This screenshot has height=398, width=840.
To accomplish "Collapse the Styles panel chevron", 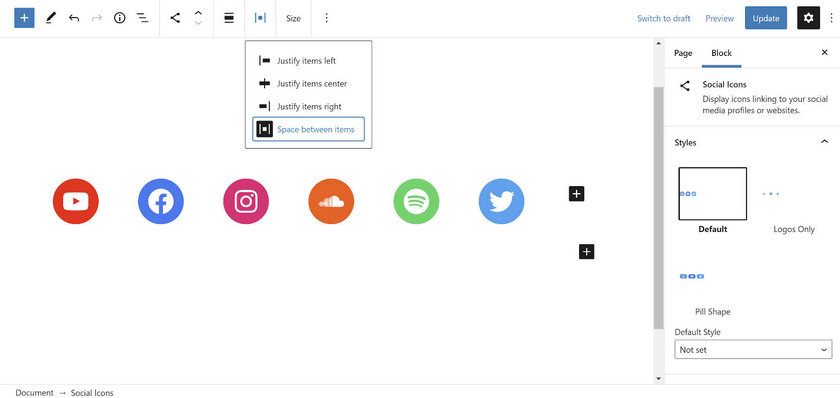I will pos(824,142).
